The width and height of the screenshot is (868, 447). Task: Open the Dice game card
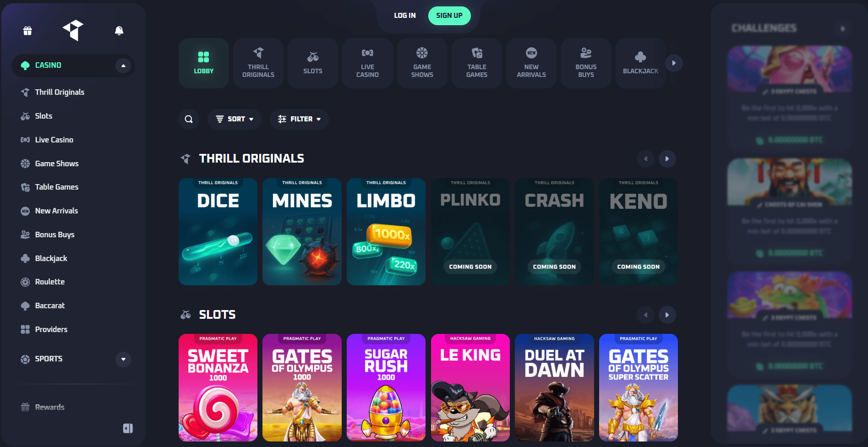coord(218,232)
